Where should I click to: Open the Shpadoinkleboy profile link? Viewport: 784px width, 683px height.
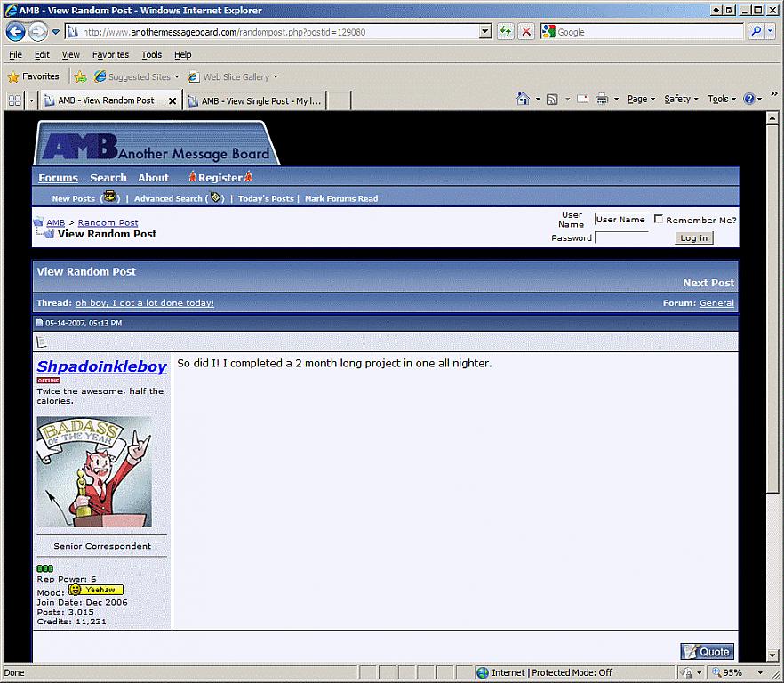coord(101,366)
